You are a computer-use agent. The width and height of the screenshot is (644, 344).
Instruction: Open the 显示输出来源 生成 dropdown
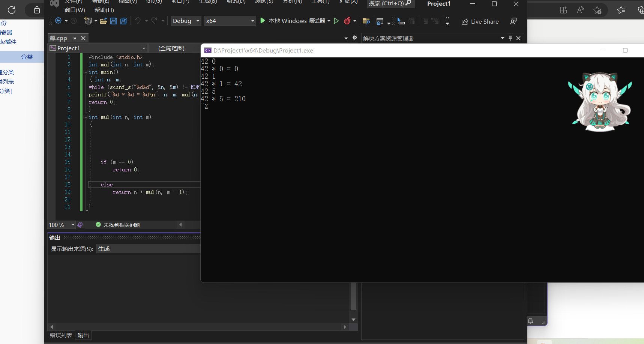149,249
